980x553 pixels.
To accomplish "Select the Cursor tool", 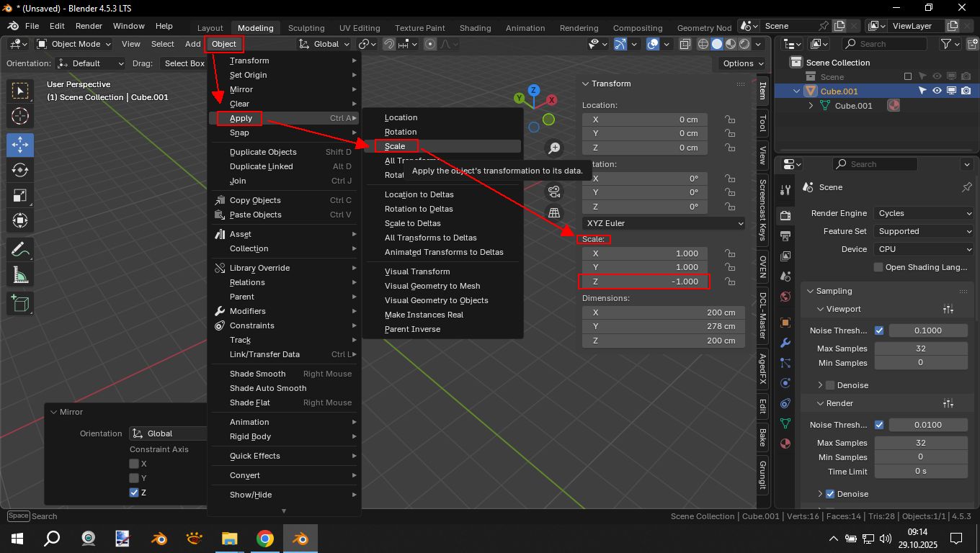I will click(x=20, y=116).
